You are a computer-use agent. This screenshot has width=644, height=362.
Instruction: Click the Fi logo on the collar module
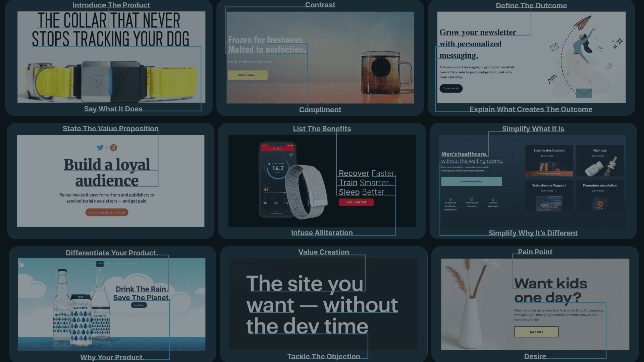[96, 81]
